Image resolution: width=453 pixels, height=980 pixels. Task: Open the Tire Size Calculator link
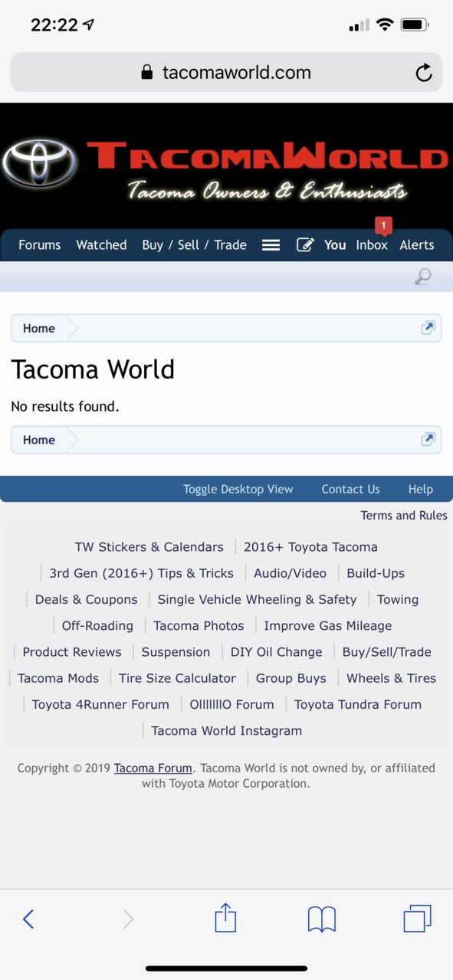coord(177,678)
